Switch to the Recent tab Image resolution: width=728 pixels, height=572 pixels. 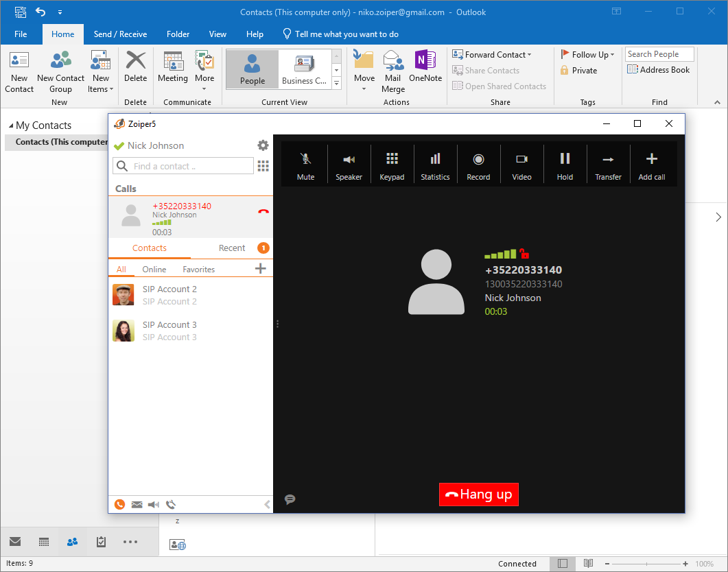click(232, 248)
